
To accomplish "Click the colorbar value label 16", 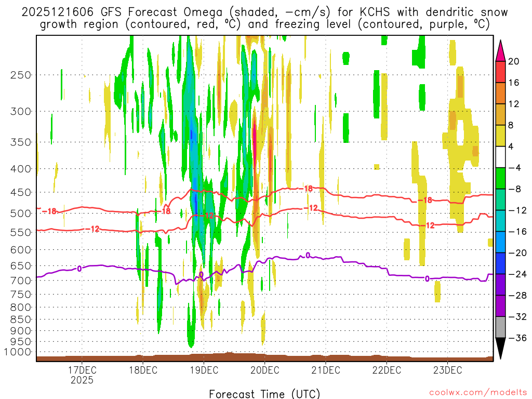I will 514,83.
